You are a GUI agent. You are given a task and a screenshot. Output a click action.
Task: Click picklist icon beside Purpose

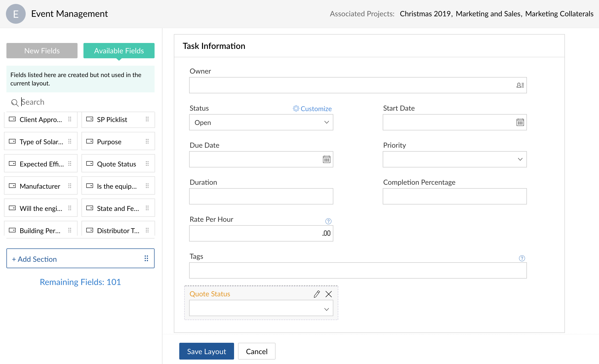(x=90, y=141)
